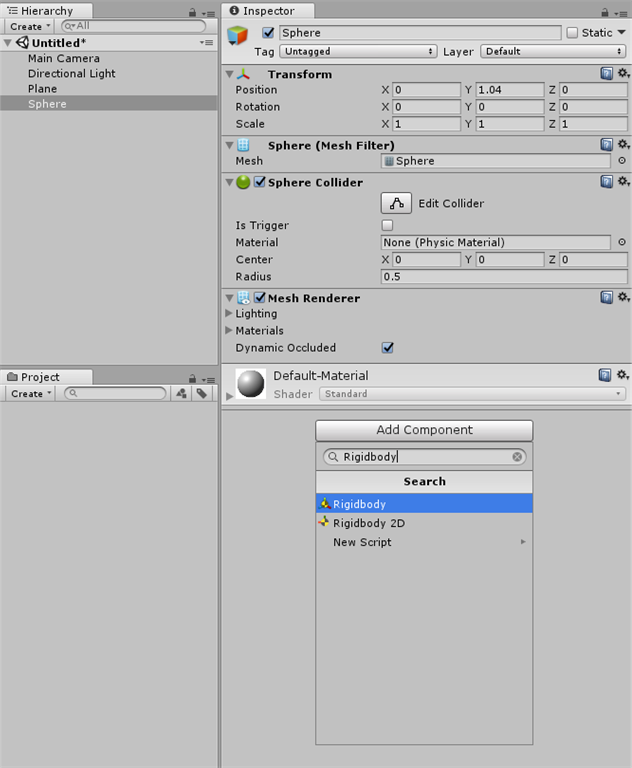
Task: Open New Script submenu
Action: 424,542
